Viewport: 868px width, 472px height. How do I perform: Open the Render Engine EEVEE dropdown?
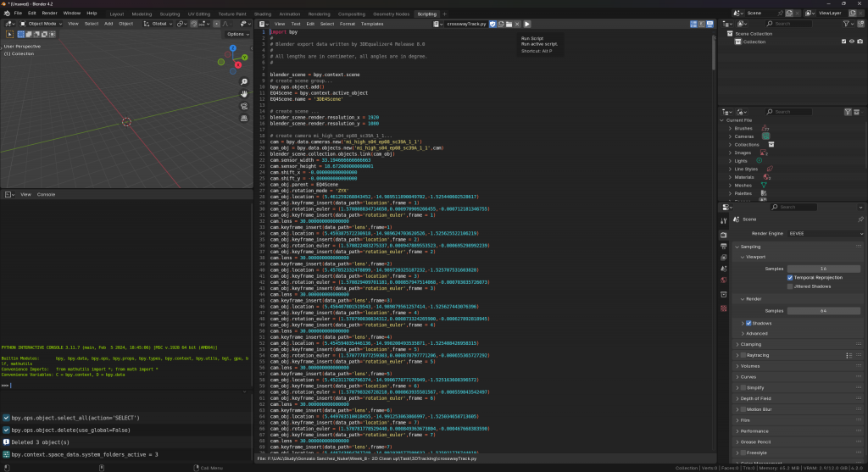click(x=825, y=234)
